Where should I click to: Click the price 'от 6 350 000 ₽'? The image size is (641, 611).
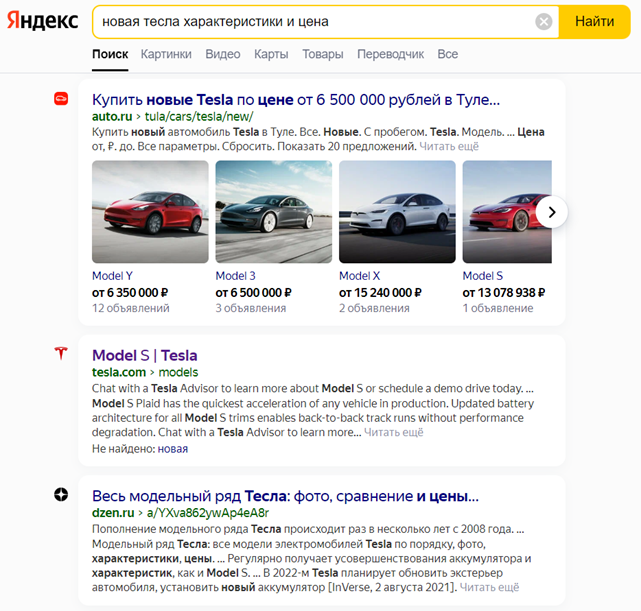tap(130, 293)
